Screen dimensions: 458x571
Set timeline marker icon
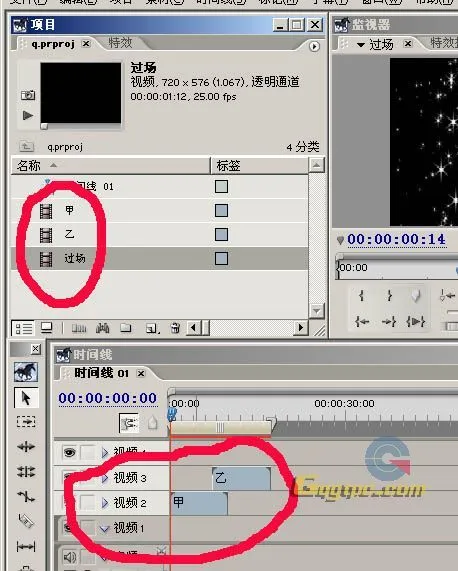153,423
